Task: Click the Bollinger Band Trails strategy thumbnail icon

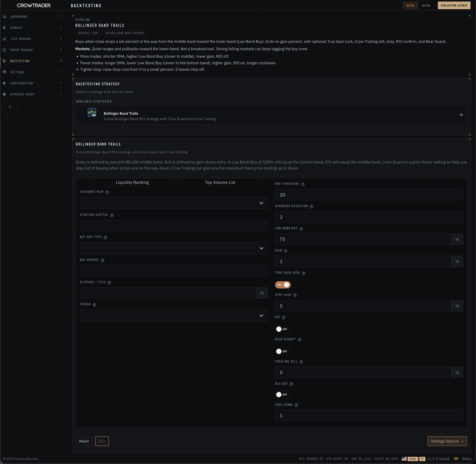Action: click(92, 112)
